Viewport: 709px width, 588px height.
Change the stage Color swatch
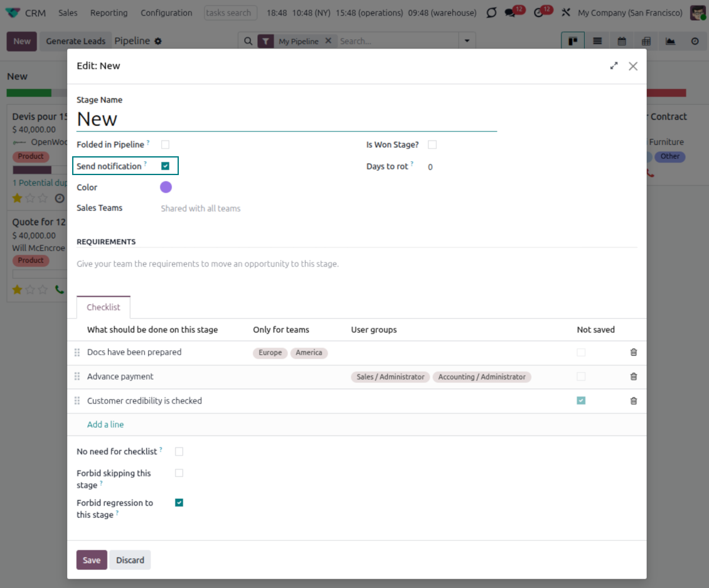tap(166, 187)
